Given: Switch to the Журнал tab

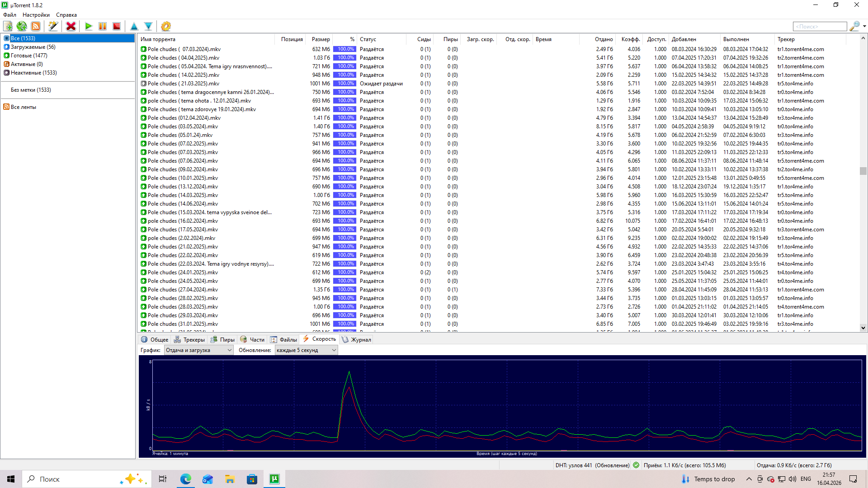Looking at the screenshot, I should [x=356, y=339].
